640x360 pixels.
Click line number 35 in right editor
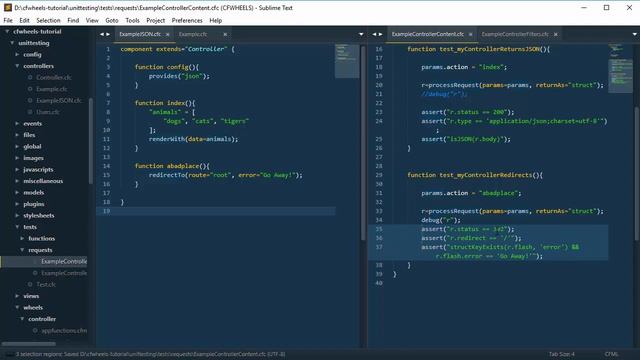tap(379, 229)
